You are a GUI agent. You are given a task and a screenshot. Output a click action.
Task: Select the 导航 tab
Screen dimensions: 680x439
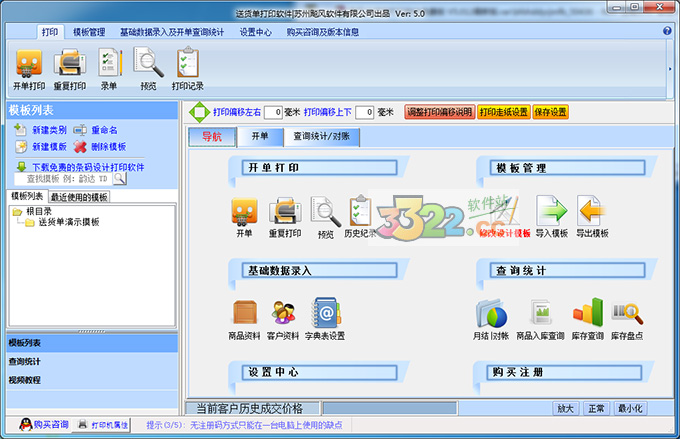coord(212,137)
